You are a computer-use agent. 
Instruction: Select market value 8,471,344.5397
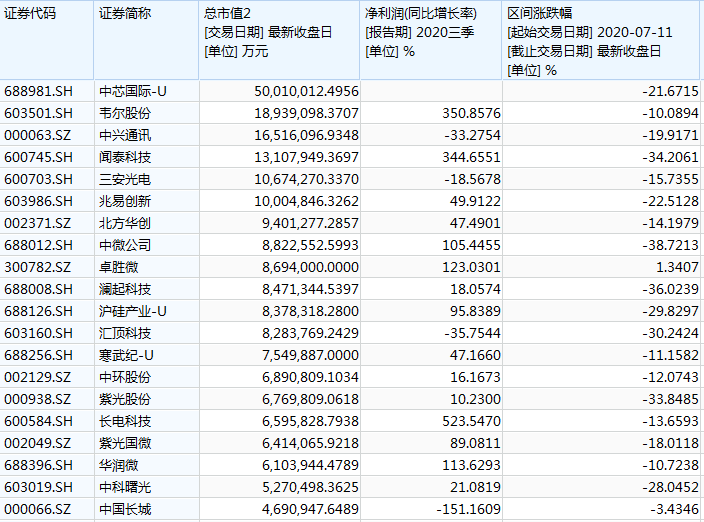tap(310, 290)
